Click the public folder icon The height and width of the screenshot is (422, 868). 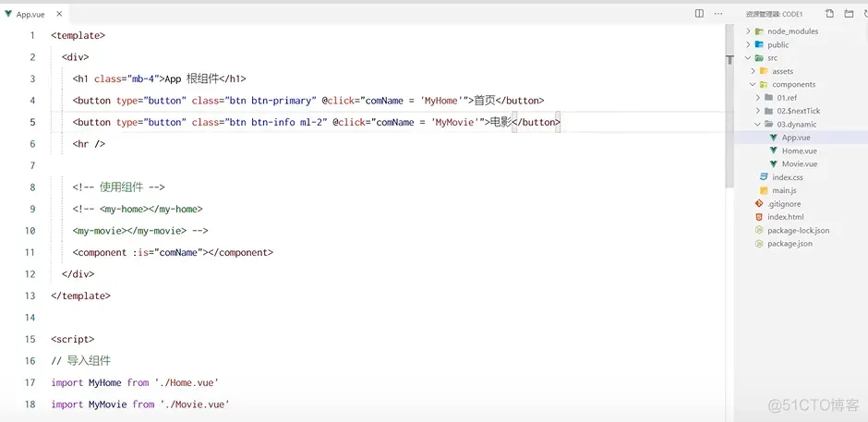[759, 44]
